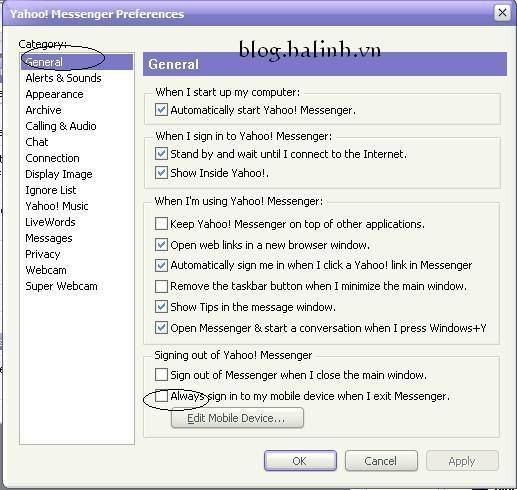Uncheck Open Messenger on Windows+Y press
The height and width of the screenshot is (490, 517).
[x=161, y=328]
